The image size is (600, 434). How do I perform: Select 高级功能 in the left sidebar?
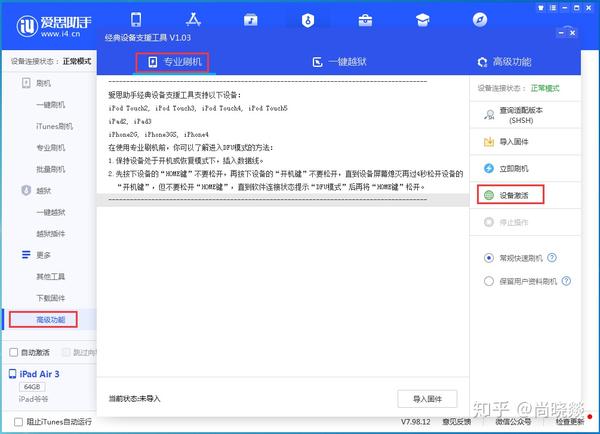(51, 320)
